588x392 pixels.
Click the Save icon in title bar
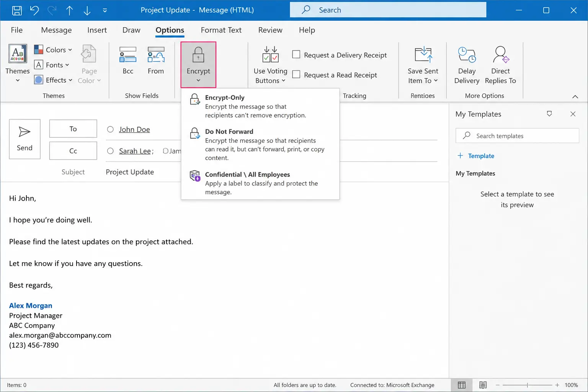pyautogui.click(x=17, y=10)
